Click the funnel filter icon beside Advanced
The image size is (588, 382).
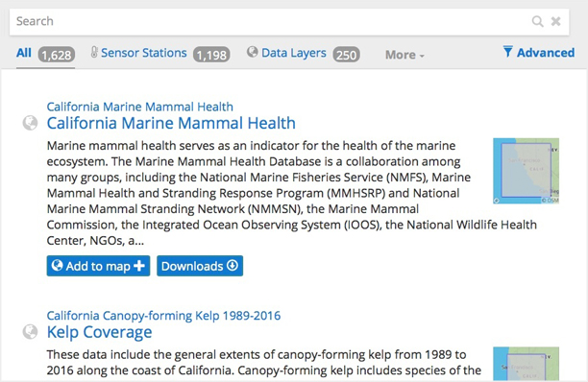pos(507,51)
